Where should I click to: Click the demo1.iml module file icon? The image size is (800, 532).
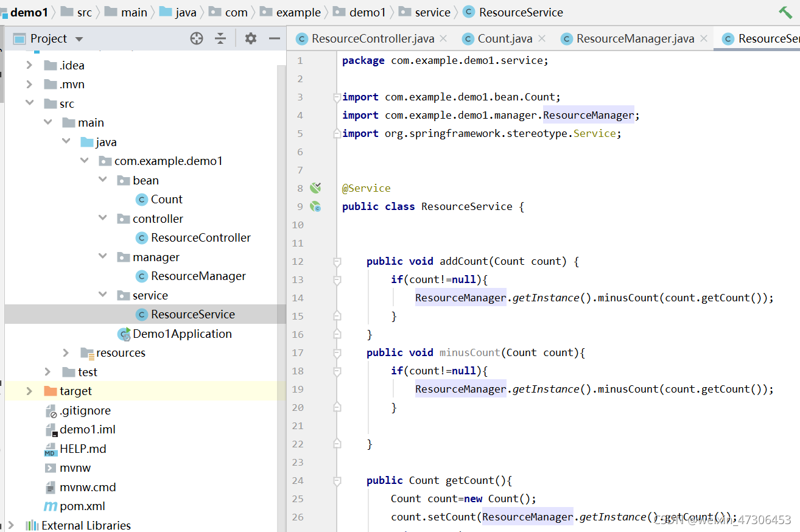(51, 430)
